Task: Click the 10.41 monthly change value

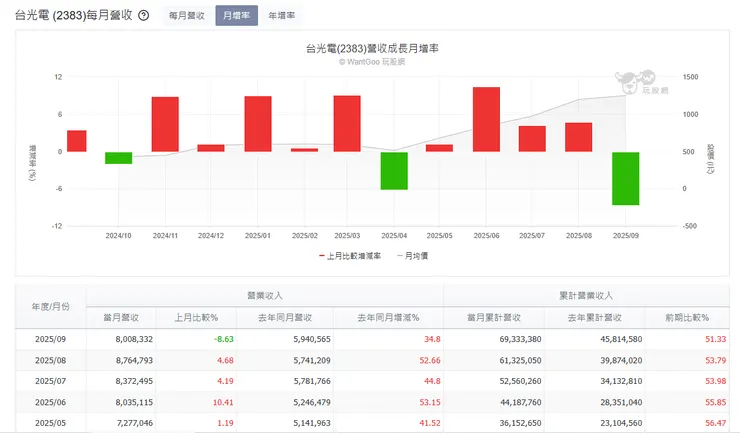Action: (x=223, y=402)
